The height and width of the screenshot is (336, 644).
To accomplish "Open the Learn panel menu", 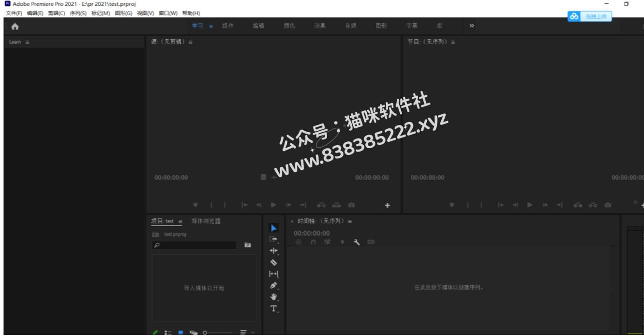I will click(27, 42).
